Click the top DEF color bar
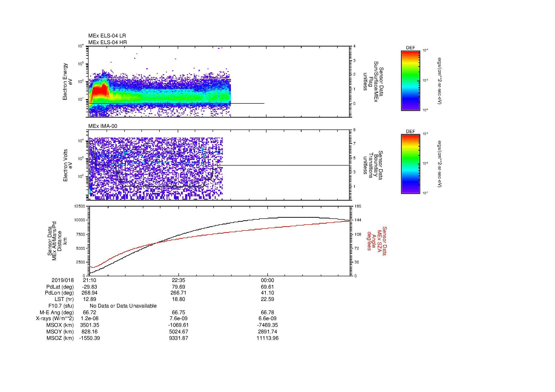Viewport: 555px width, 392px height. 410,81
